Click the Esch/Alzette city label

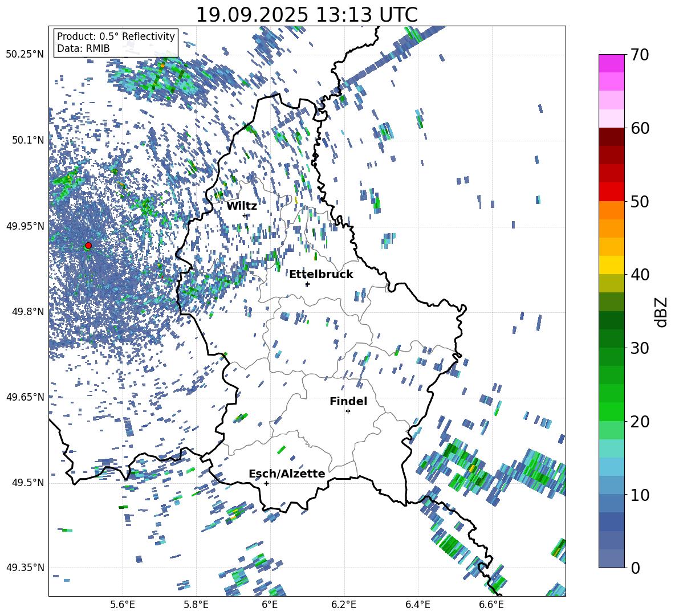coord(287,474)
